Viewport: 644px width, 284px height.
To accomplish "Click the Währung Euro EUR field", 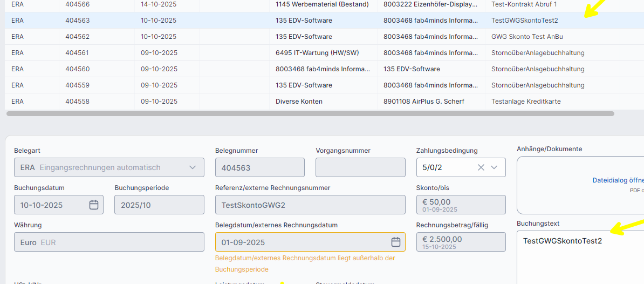I will point(109,242).
